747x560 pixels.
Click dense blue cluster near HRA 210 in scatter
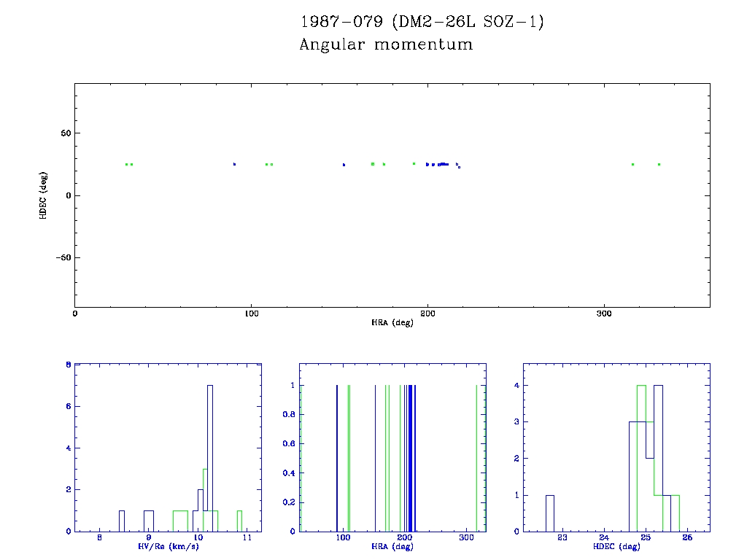coord(444,164)
